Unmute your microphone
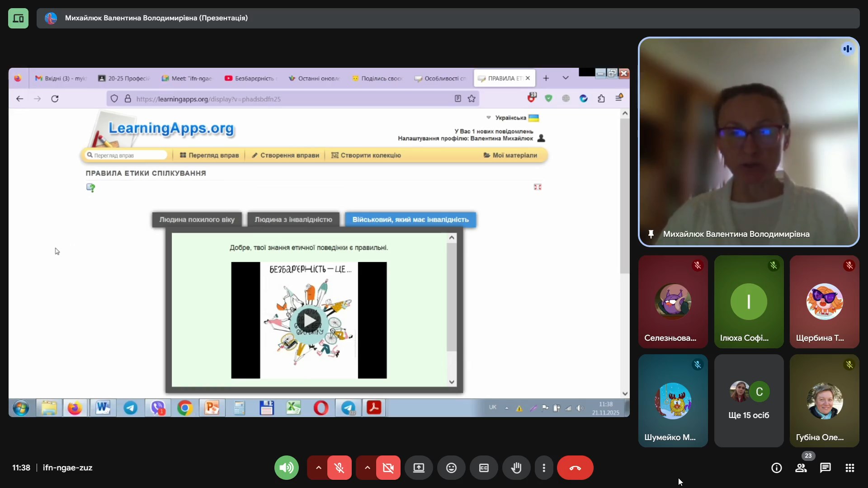This screenshot has height=488, width=868. pos(340,468)
